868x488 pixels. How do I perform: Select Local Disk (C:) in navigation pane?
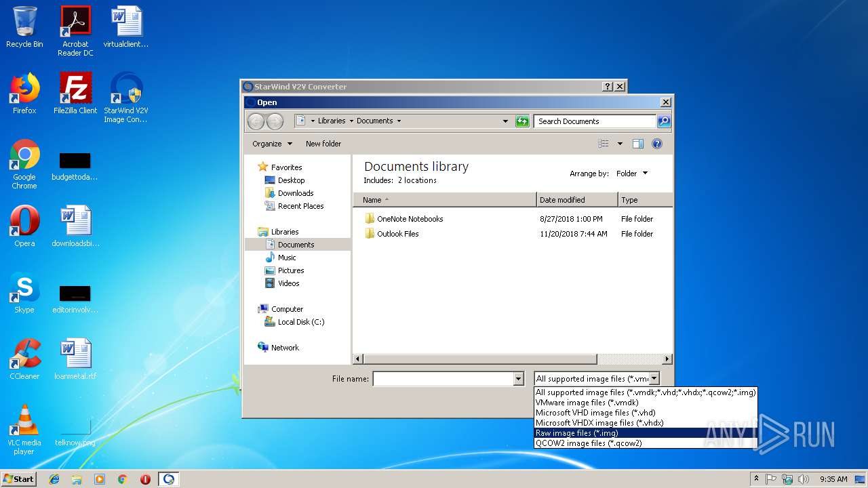click(x=301, y=322)
